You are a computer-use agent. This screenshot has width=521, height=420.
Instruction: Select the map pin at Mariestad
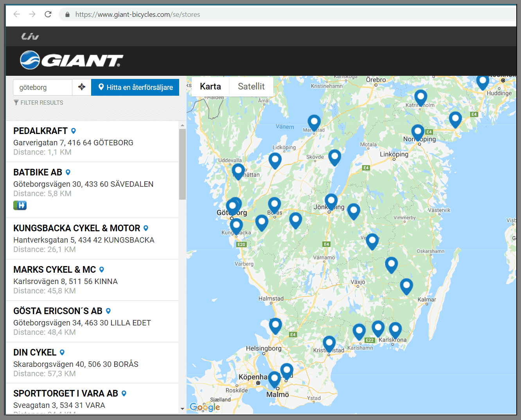[314, 123]
